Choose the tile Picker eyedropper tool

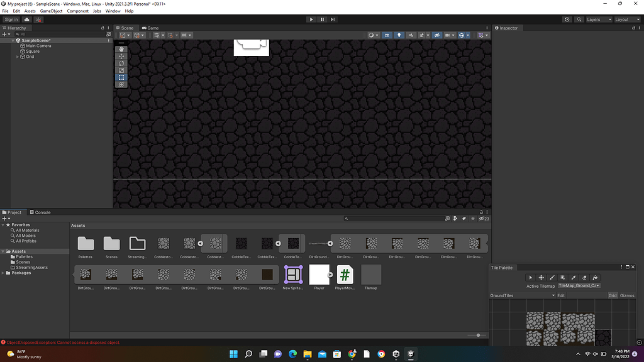pos(573,277)
